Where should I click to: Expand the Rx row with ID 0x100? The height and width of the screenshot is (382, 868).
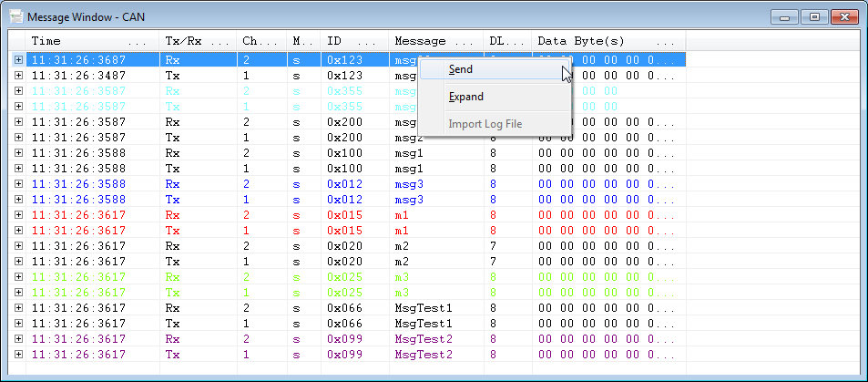click(18, 152)
